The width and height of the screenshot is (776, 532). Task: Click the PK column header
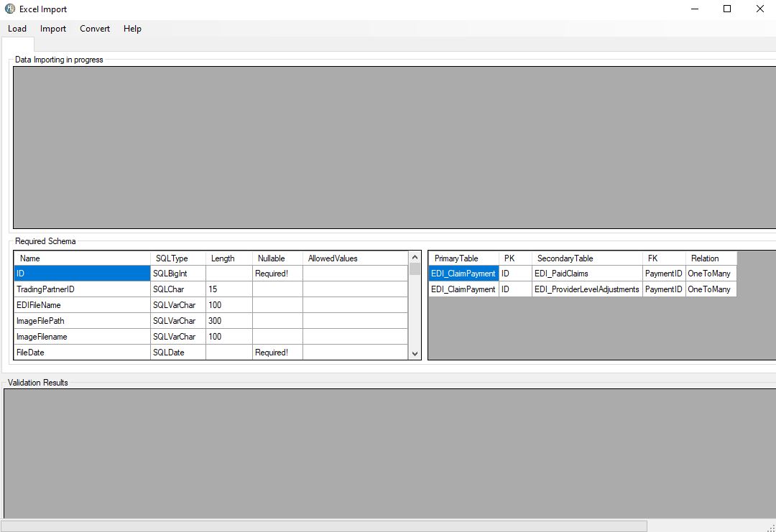pos(516,258)
